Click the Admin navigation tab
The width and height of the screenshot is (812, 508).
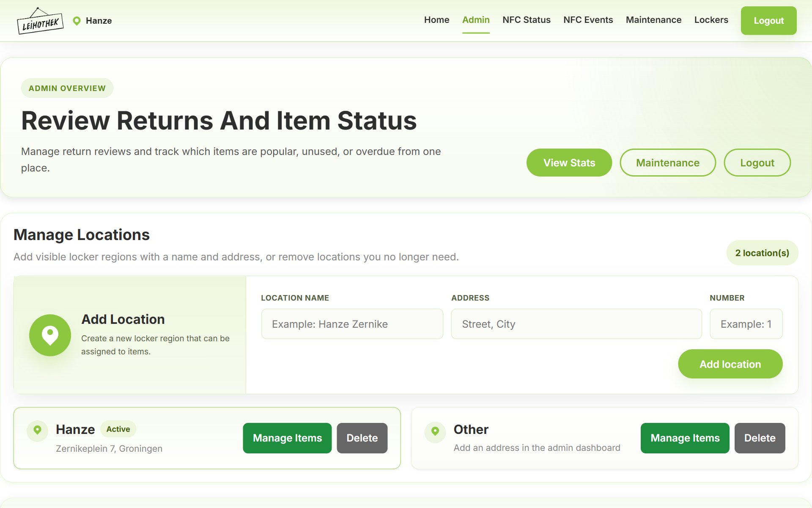476,20
